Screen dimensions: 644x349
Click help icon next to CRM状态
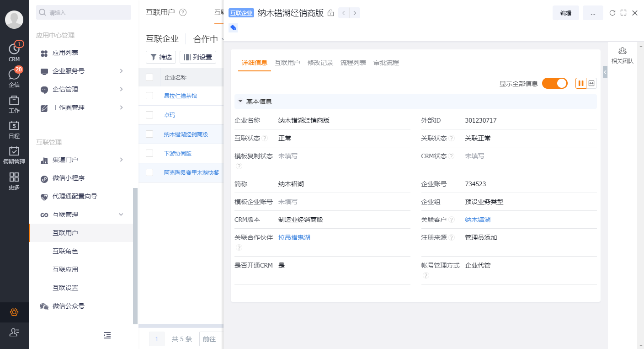[451, 156]
